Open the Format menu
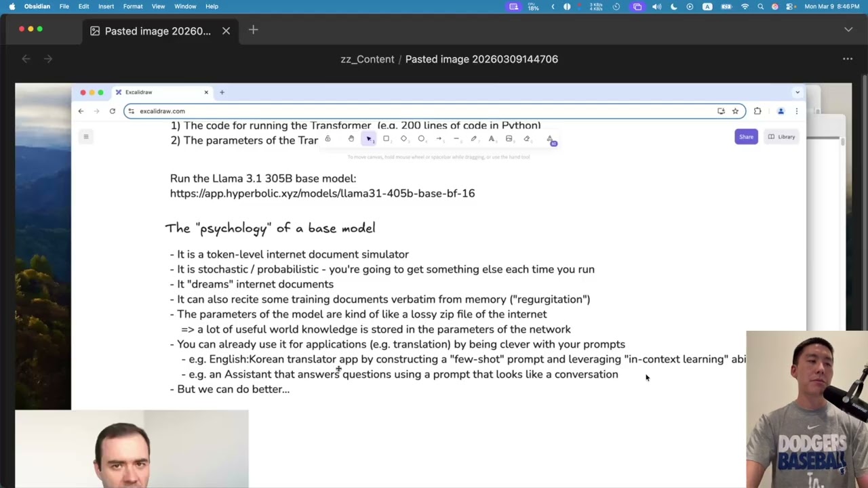 tap(133, 6)
